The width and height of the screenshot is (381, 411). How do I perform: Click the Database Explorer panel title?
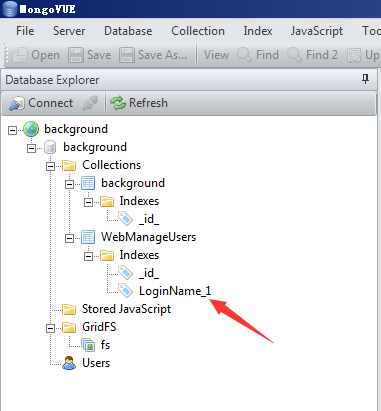52,80
